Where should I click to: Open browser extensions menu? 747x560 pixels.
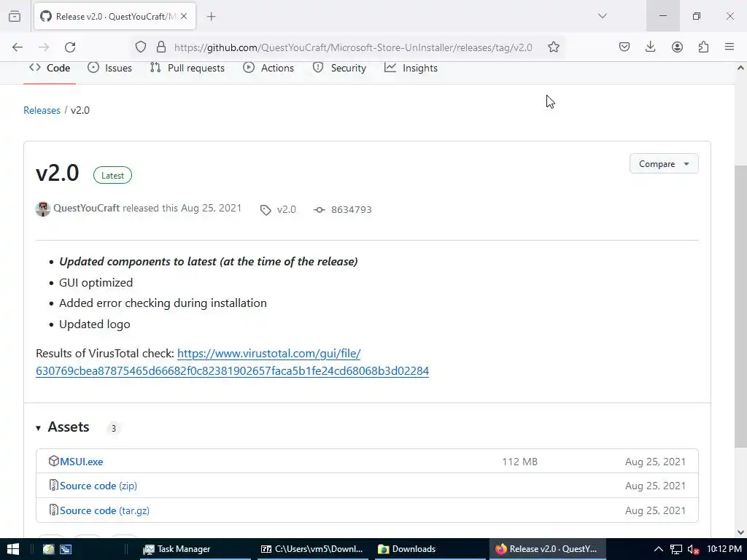coord(703,47)
